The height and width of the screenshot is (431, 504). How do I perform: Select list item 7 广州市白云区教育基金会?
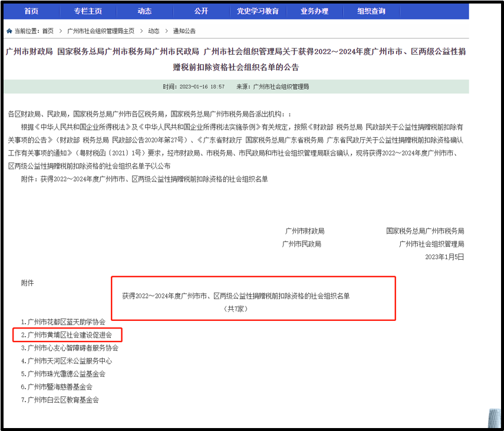[60, 400]
